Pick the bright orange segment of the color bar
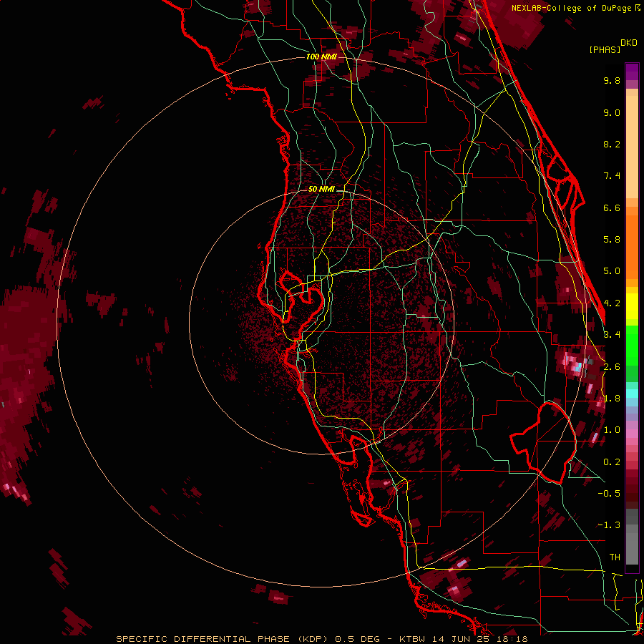The height and width of the screenshot is (644, 644). tap(632, 247)
